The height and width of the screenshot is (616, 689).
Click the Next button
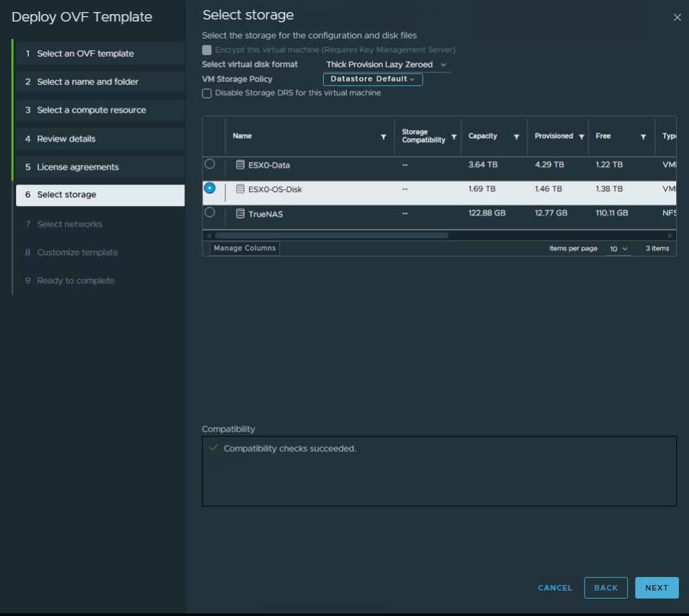click(x=656, y=588)
